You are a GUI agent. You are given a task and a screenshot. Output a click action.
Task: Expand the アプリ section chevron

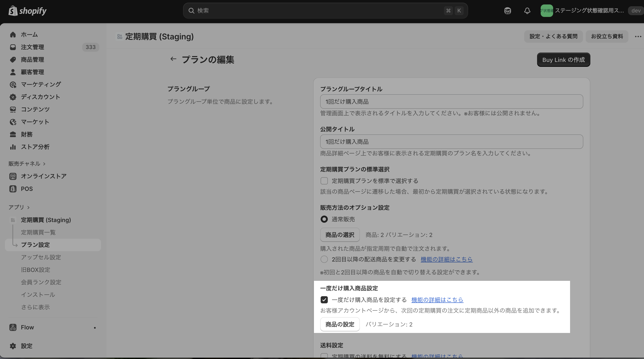tap(29, 207)
